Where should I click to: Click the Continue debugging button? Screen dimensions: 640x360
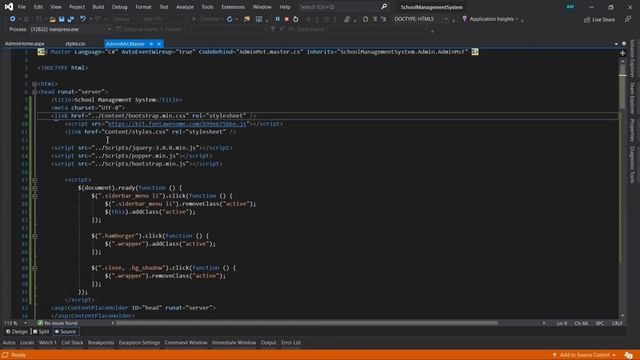(206, 19)
